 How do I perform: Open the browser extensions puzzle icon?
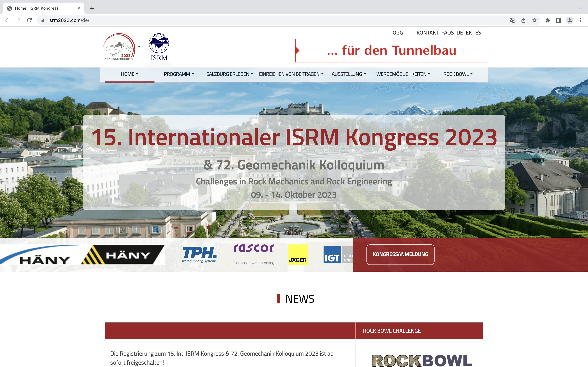pyautogui.click(x=548, y=20)
